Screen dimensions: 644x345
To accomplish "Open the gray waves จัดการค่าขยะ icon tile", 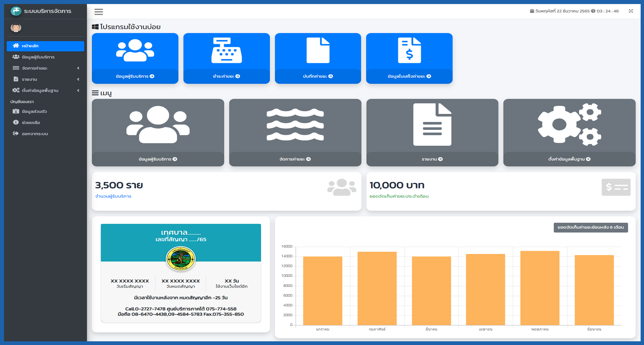I will coord(295,125).
